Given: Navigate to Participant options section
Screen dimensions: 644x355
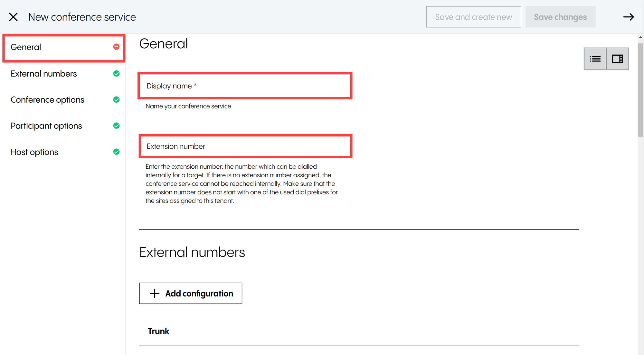Looking at the screenshot, I should point(46,126).
